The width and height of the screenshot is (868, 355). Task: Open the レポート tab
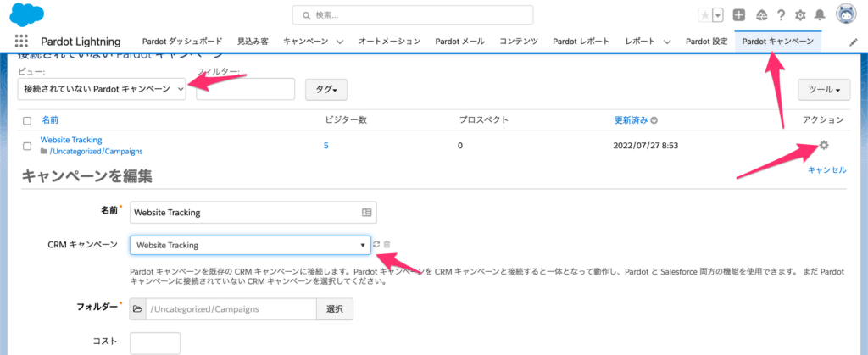[641, 42]
